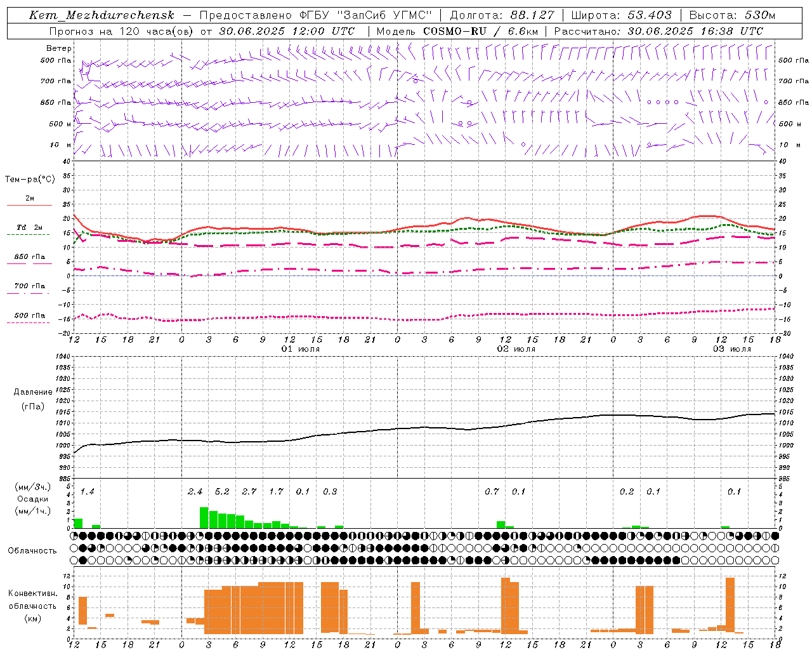Click the 3-hour precipitation value '5.2'
812x650 pixels.
[x=222, y=491]
